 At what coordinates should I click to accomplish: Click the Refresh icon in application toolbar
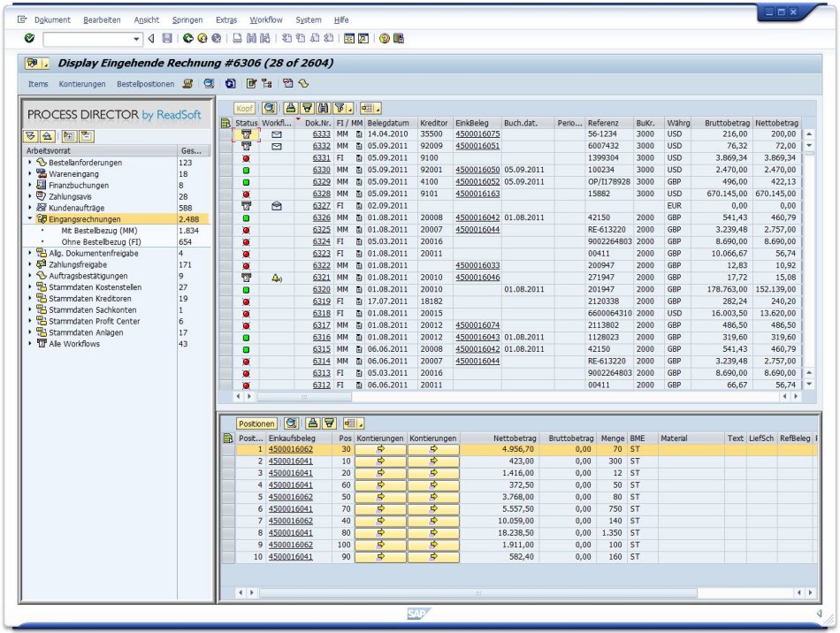coord(231,83)
